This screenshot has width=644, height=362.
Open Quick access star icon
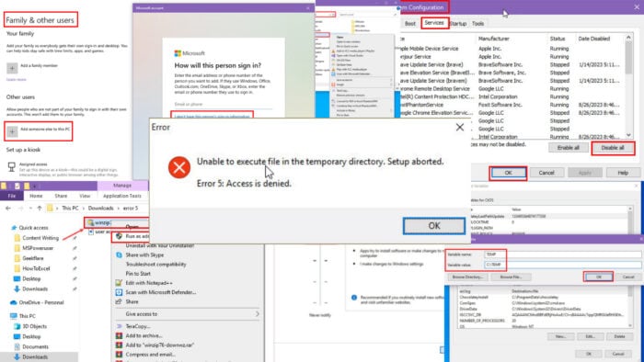pos(14,228)
